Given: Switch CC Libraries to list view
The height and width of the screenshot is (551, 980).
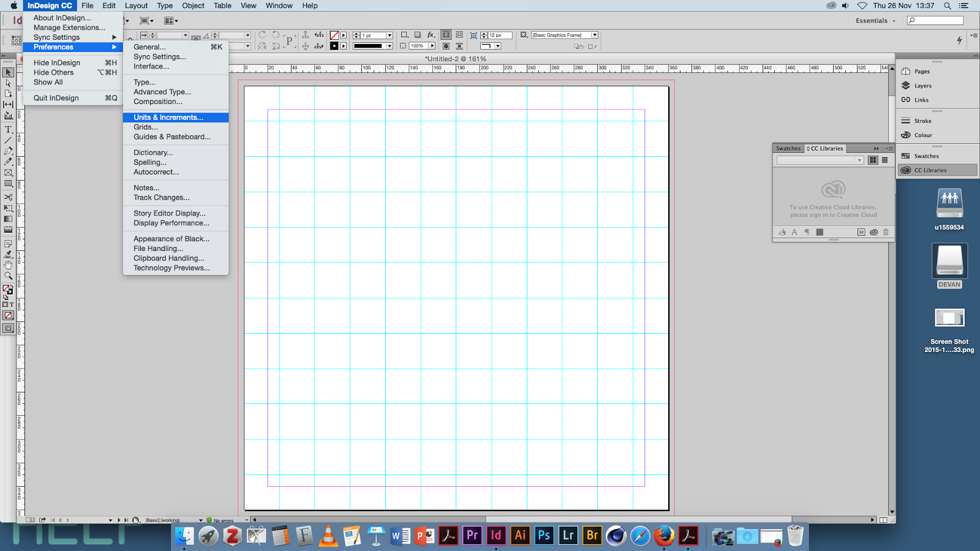Looking at the screenshot, I should 884,160.
